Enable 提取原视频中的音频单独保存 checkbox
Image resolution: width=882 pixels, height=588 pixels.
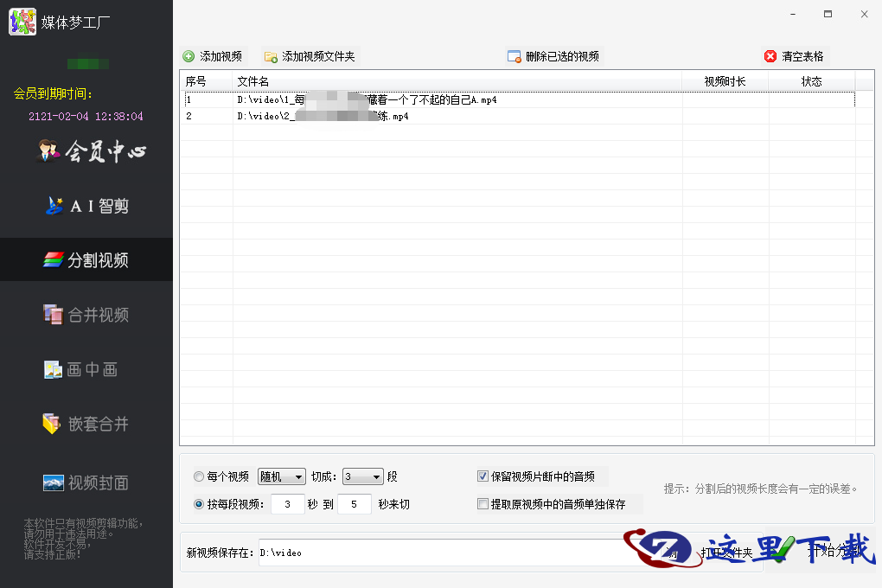(x=483, y=504)
